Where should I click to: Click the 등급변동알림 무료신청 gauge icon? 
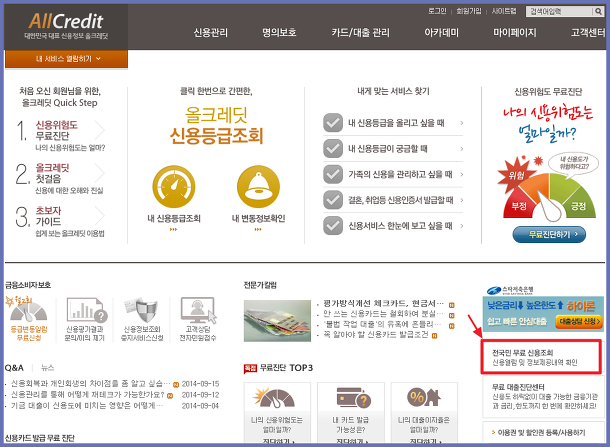[x=26, y=310]
